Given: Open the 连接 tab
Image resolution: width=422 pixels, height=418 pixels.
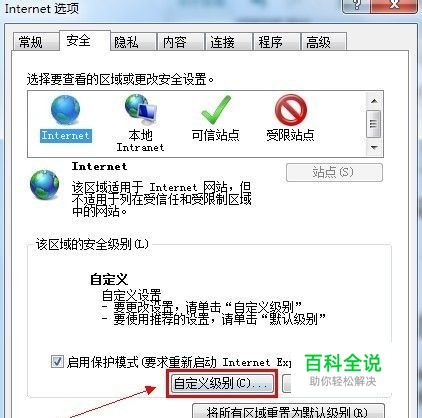Looking at the screenshot, I should click(223, 42).
